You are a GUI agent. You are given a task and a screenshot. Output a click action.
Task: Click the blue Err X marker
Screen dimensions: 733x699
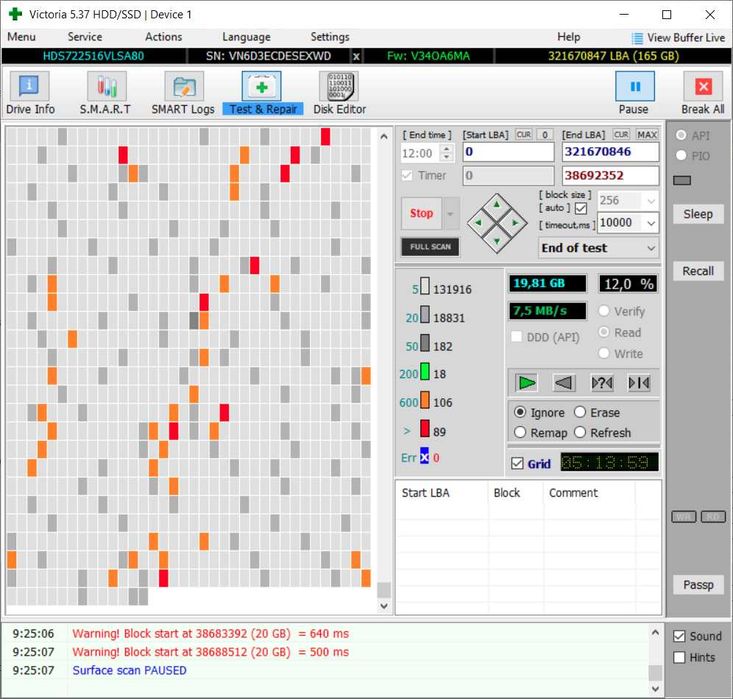424,456
